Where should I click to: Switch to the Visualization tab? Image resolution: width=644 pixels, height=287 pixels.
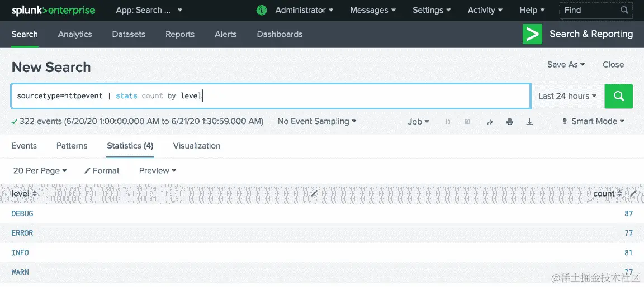tap(197, 146)
